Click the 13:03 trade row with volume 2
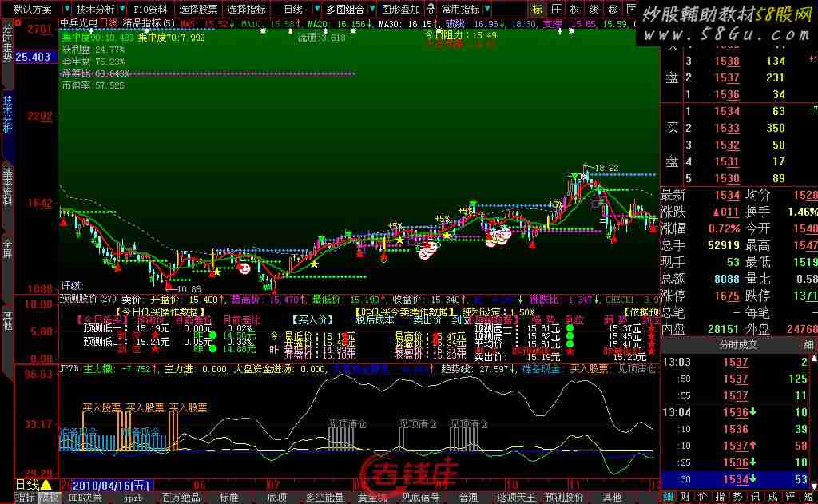Screen dimensions: 818x504 pyautogui.click(x=737, y=362)
